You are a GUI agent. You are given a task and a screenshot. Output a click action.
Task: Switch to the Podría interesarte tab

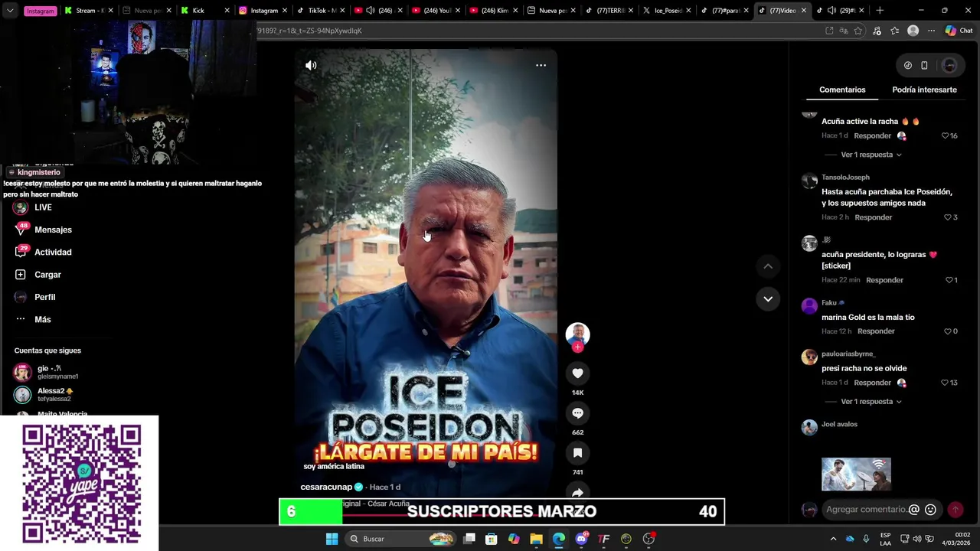[924, 90]
